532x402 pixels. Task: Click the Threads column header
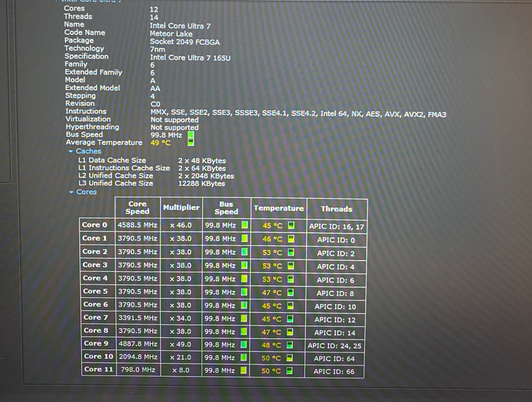coord(336,209)
